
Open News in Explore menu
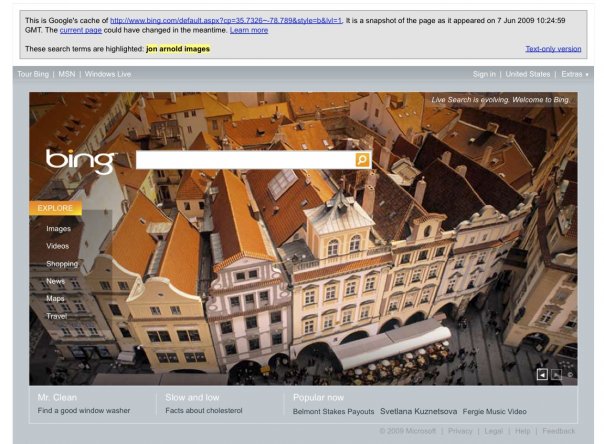click(x=55, y=281)
